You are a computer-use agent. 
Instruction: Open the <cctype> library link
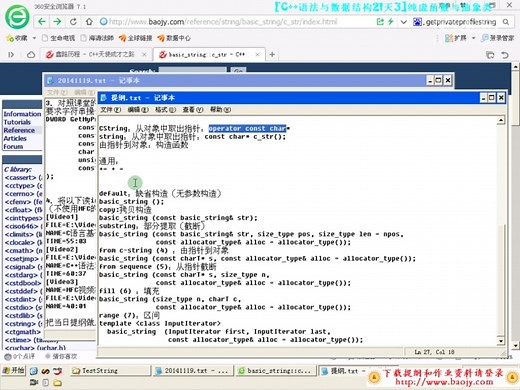[20, 186]
